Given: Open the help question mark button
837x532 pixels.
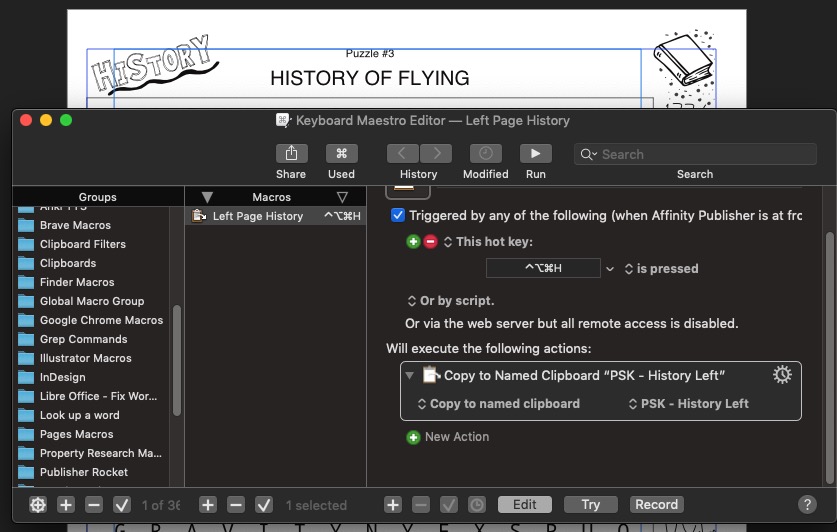Looking at the screenshot, I should tap(807, 505).
